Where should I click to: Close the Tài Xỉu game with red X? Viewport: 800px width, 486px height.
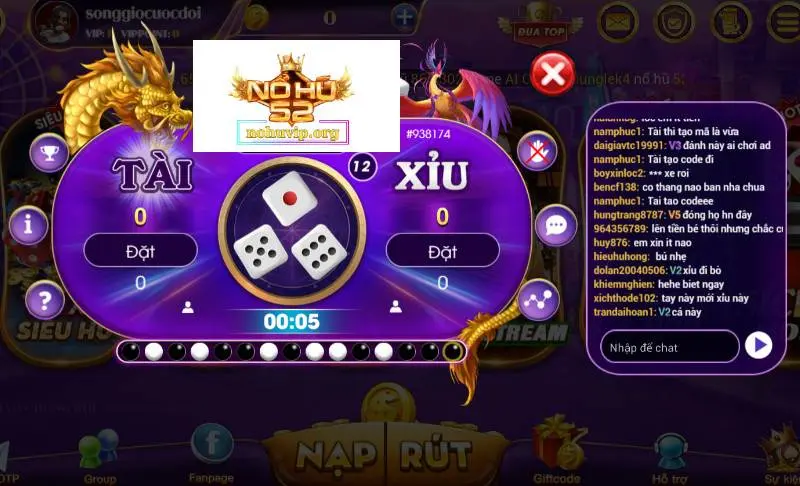(553, 73)
